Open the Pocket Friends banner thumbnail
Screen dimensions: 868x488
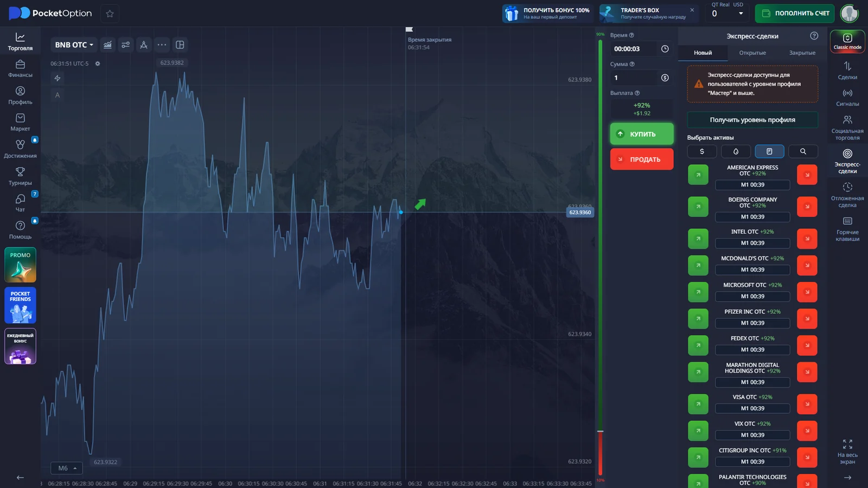click(20, 305)
